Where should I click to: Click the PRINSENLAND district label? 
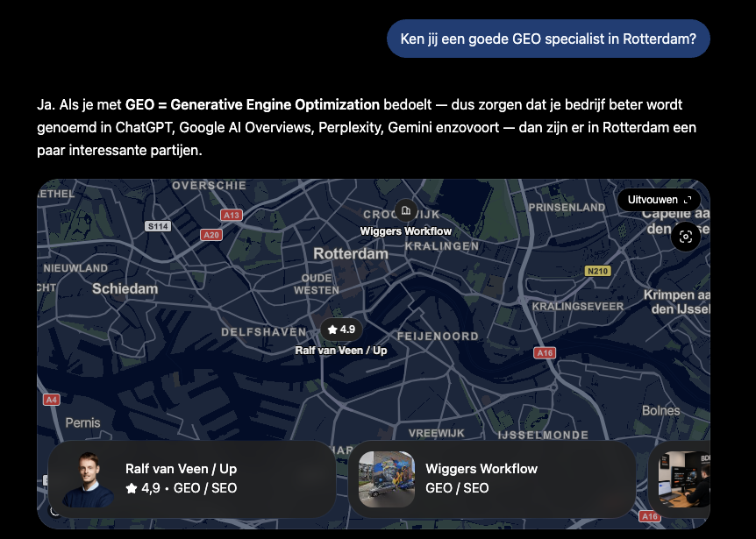(x=567, y=207)
